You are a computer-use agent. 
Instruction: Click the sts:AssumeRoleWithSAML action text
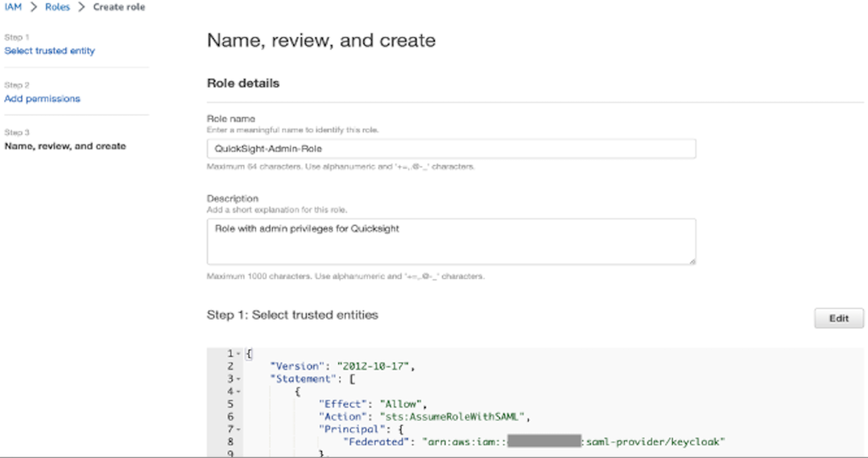(452, 416)
